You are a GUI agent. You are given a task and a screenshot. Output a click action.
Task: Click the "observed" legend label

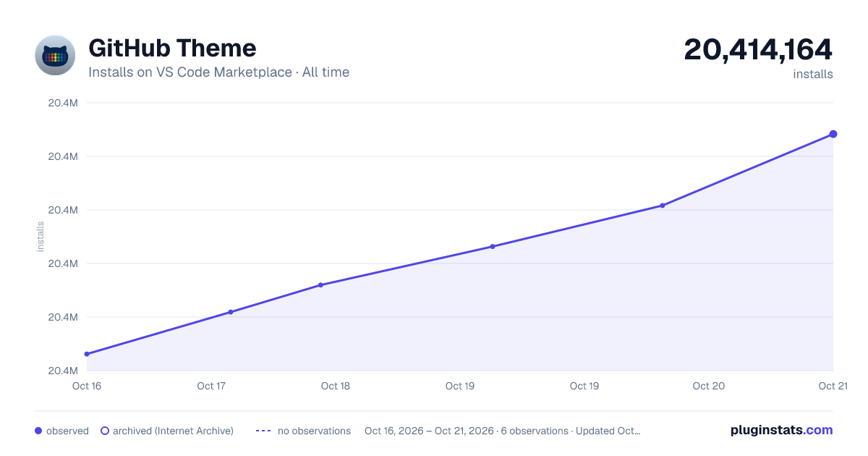click(67, 431)
